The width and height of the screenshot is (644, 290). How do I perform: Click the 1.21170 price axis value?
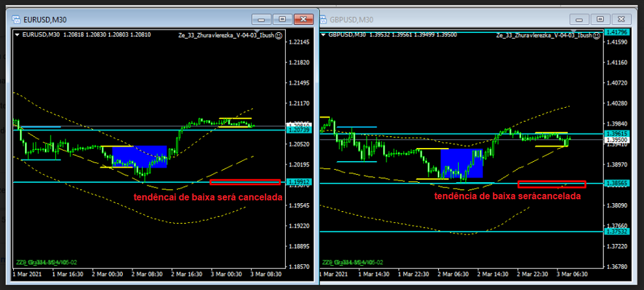pos(300,103)
